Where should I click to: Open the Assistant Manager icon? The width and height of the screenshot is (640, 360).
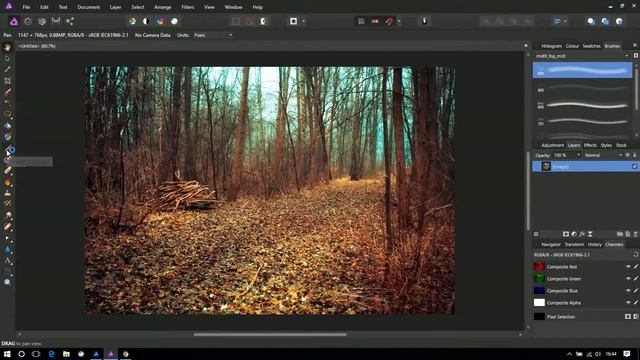tap(424, 21)
